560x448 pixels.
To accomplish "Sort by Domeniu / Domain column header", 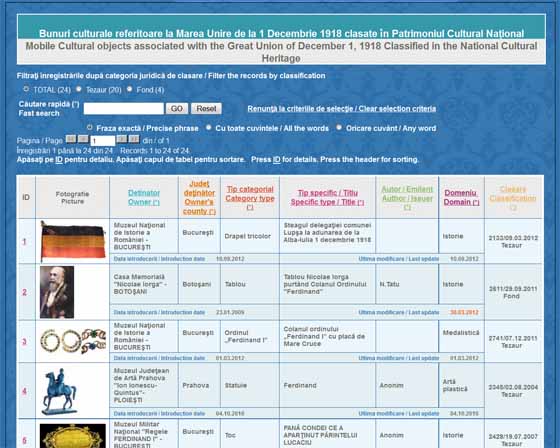I will click(461, 198).
